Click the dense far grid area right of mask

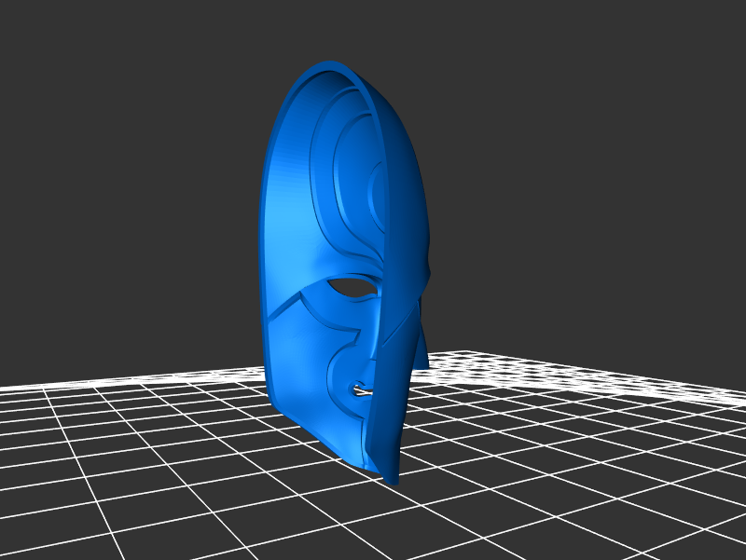(559, 373)
